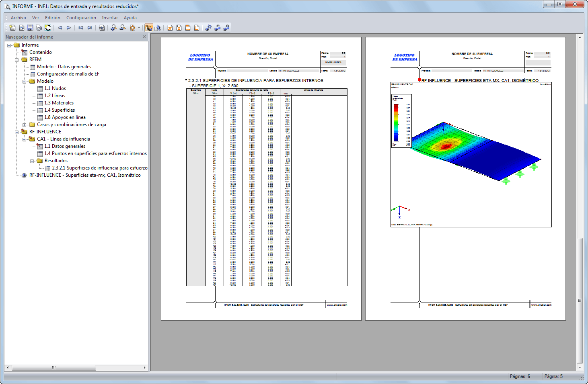Open the Archivo menu
This screenshot has height=384, width=588.
click(19, 18)
